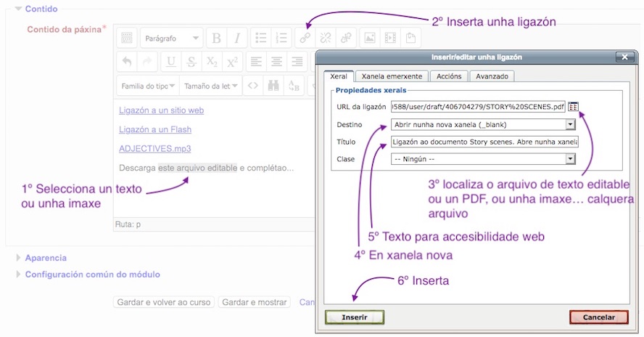644x337 pixels.
Task: Switch to the Xanela emerxente tab
Action: 392,76
